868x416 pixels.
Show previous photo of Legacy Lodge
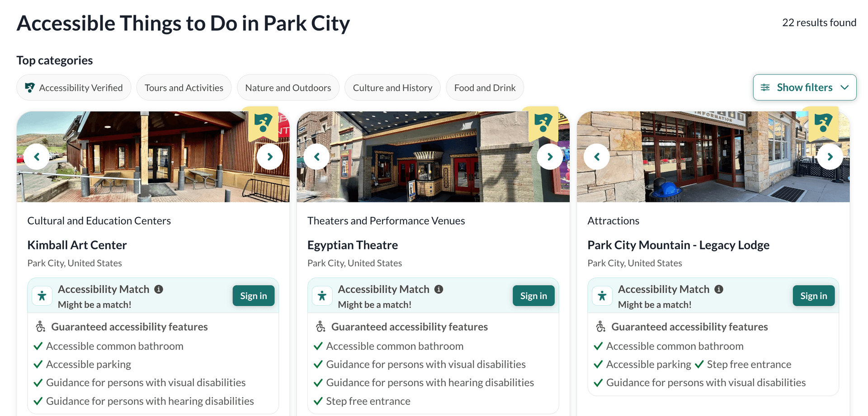coord(597,157)
